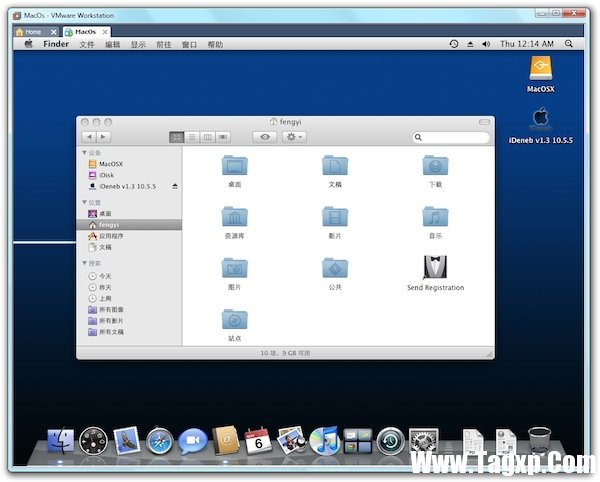Open the 文件 menu in menu bar
This screenshot has width=600, height=482.
tap(87, 45)
